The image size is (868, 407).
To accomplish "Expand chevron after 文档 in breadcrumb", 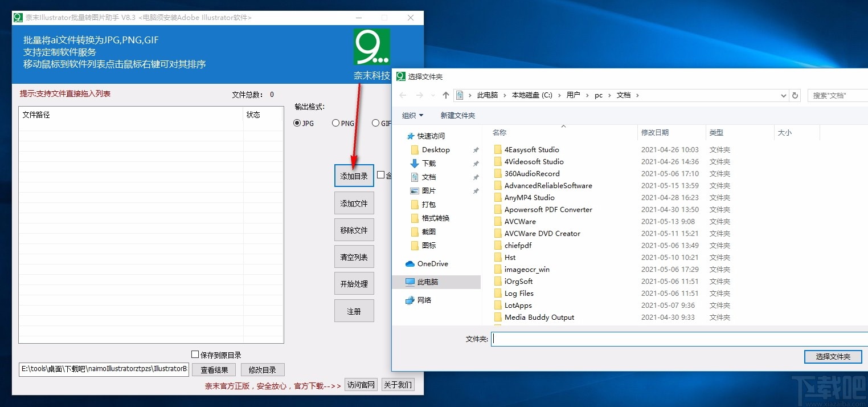I will 637,95.
